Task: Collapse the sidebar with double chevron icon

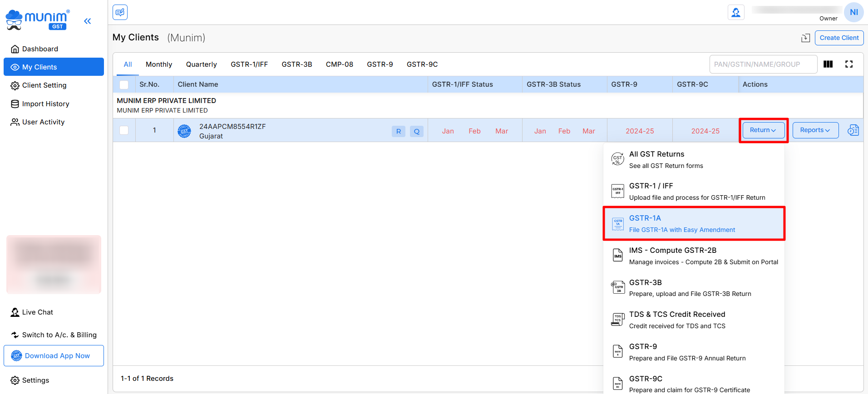Action: [88, 21]
